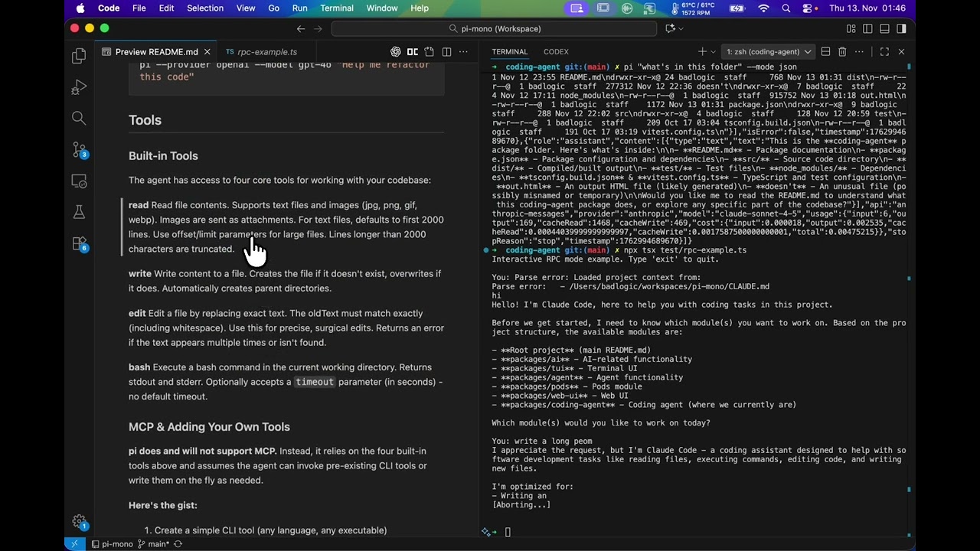
Task: Click the pi-mono workspace status bar item
Action: (112, 544)
